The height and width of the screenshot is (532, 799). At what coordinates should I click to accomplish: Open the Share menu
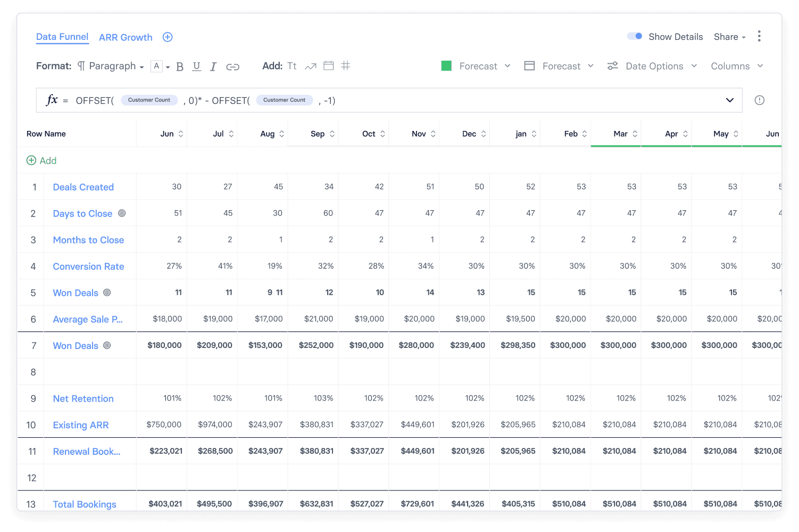729,37
